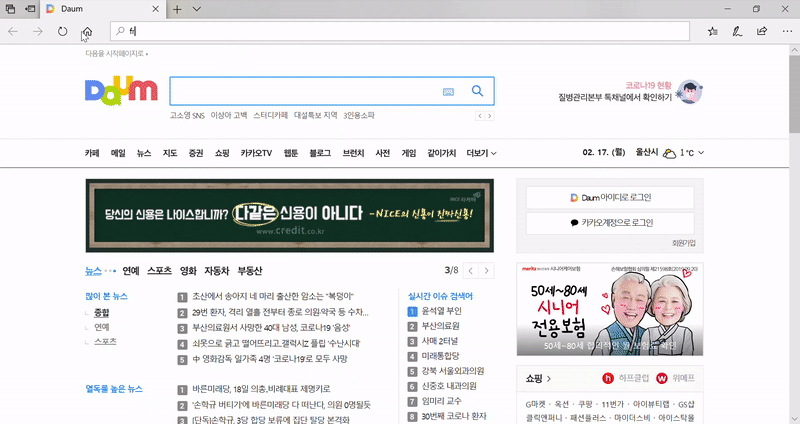Open the 메일 menu
Viewport: 800px width, 424px height.
pos(118,153)
